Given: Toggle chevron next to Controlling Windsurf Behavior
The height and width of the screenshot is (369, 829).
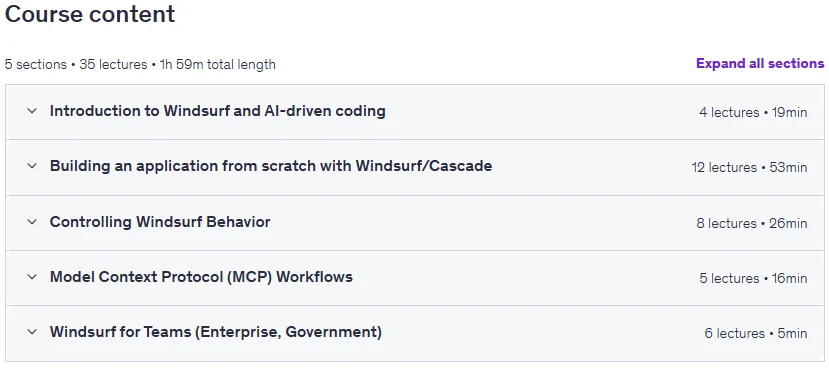Looking at the screenshot, I should (x=32, y=222).
